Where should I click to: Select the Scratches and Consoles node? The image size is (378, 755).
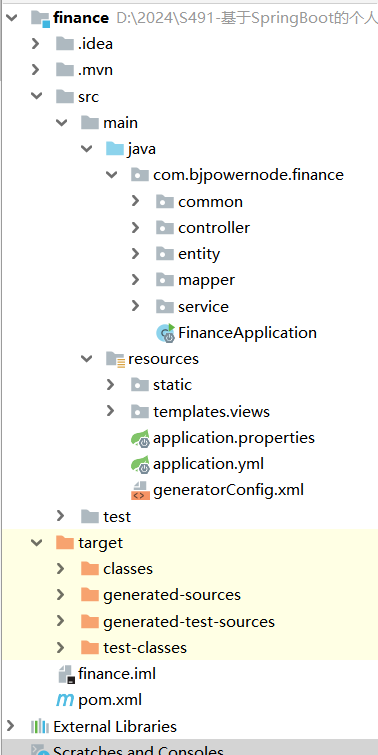pyautogui.click(x=138, y=750)
